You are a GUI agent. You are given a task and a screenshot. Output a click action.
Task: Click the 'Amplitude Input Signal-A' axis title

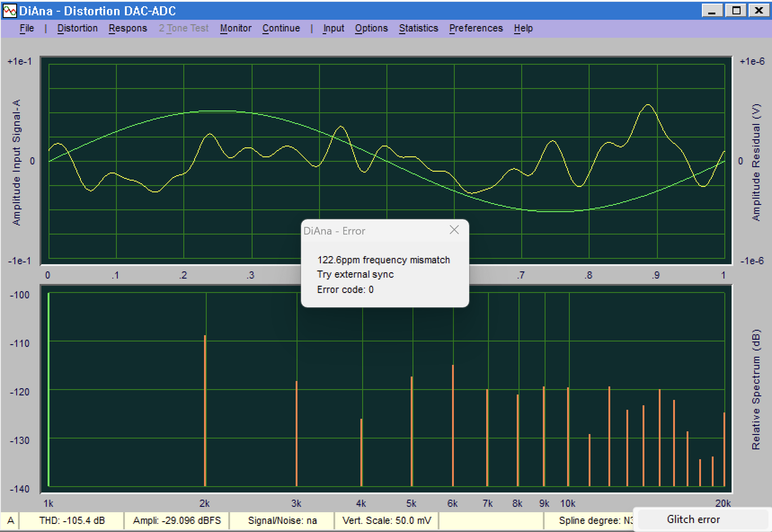[x=17, y=163]
